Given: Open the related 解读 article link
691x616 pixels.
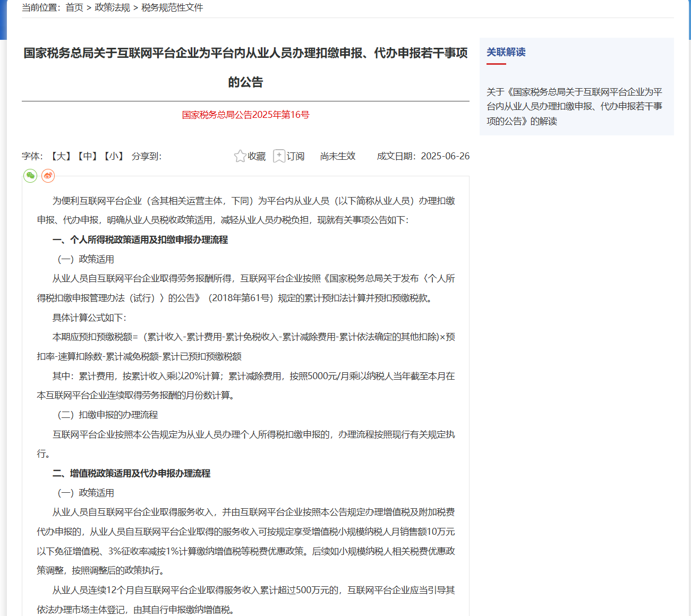Looking at the screenshot, I should (574, 106).
